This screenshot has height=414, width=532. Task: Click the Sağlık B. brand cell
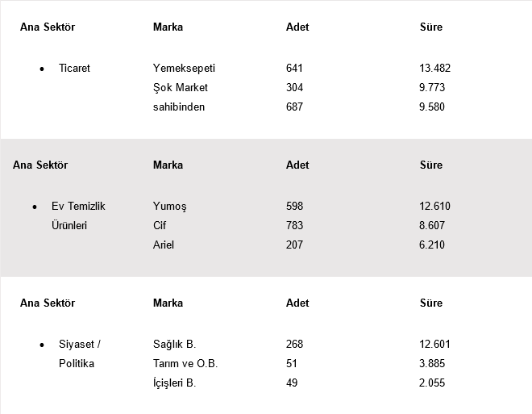174,345
